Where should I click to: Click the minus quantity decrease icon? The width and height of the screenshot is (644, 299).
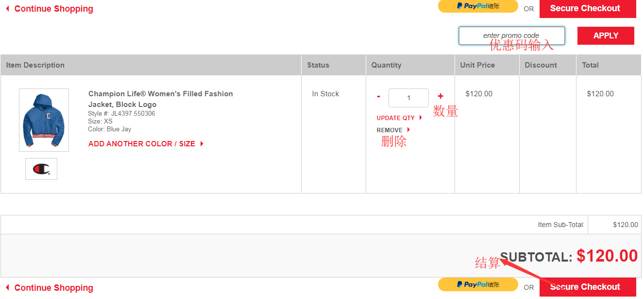click(379, 97)
